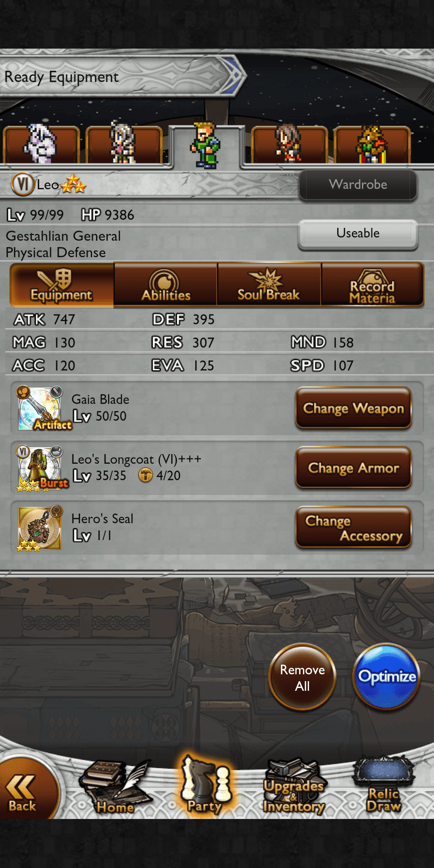The width and height of the screenshot is (434, 868).
Task: Click the Change Armor button
Action: [x=354, y=468]
